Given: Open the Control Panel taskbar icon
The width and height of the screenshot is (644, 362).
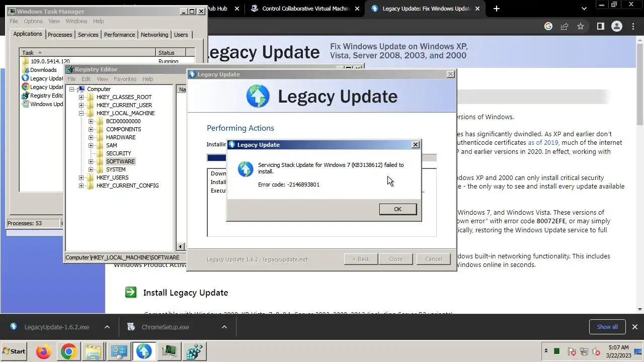Looking at the screenshot, I should (119, 351).
